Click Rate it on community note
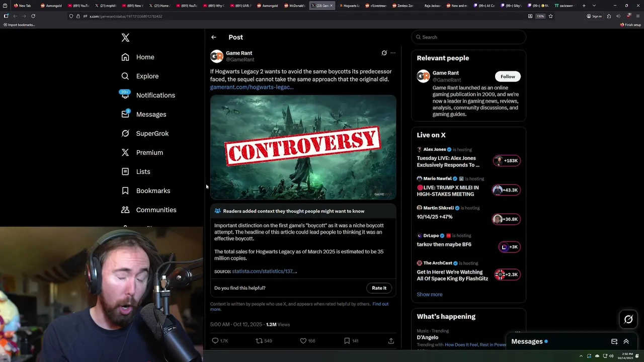This screenshot has height=362, width=644. pyautogui.click(x=379, y=288)
